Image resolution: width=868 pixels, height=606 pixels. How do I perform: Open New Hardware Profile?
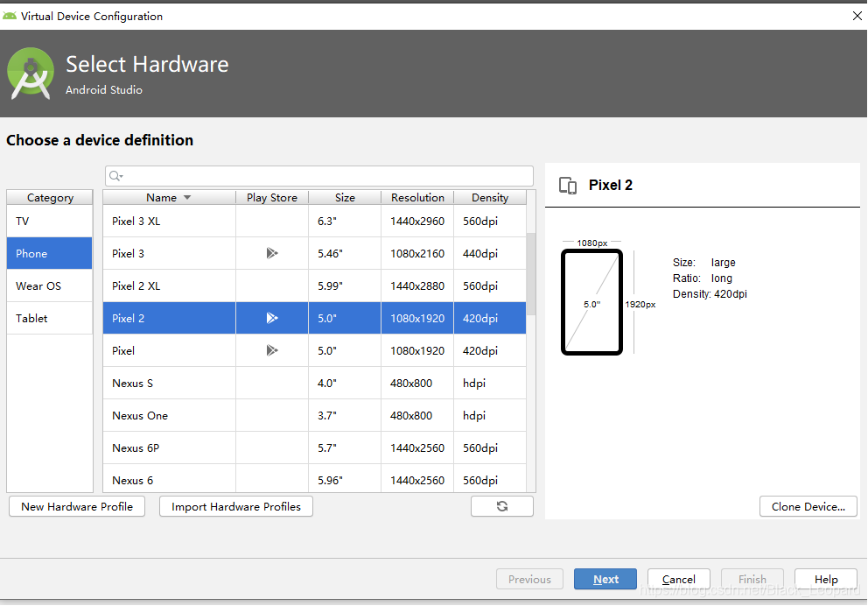[77, 506]
